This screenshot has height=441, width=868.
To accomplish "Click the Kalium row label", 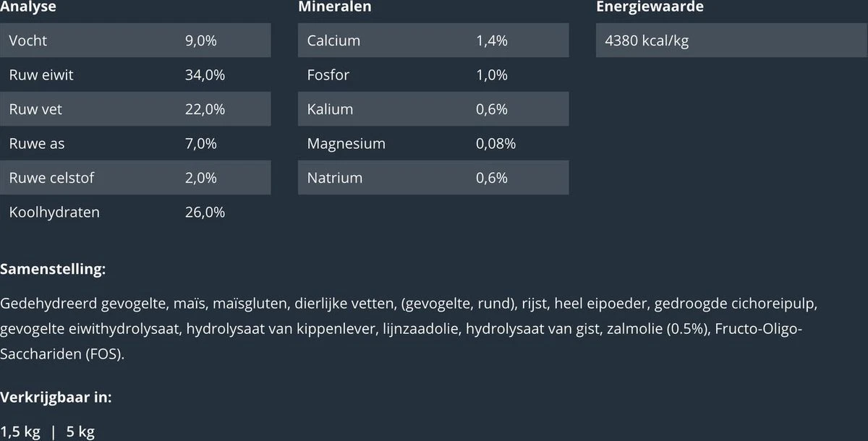I will [330, 109].
